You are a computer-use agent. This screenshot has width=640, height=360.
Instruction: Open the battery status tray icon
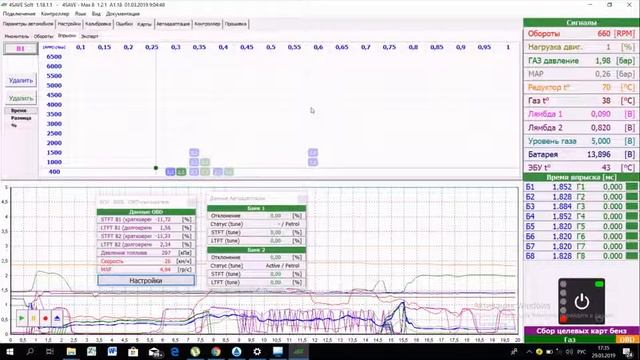tap(549, 351)
